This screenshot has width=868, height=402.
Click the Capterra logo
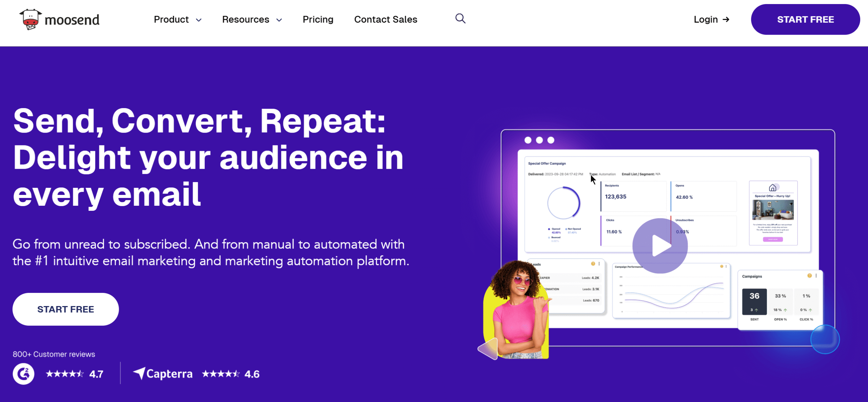pyautogui.click(x=162, y=374)
